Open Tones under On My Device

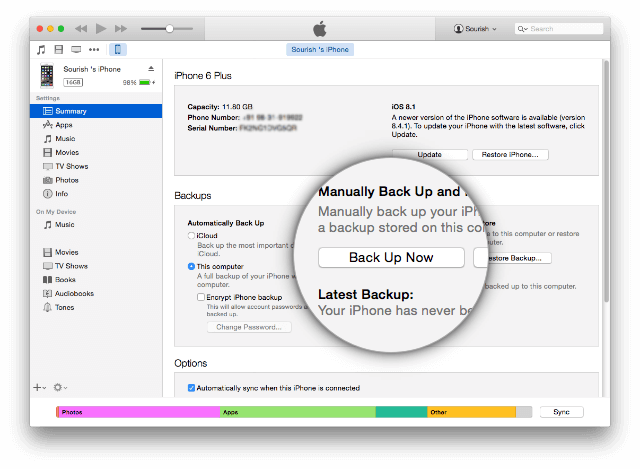point(96,307)
